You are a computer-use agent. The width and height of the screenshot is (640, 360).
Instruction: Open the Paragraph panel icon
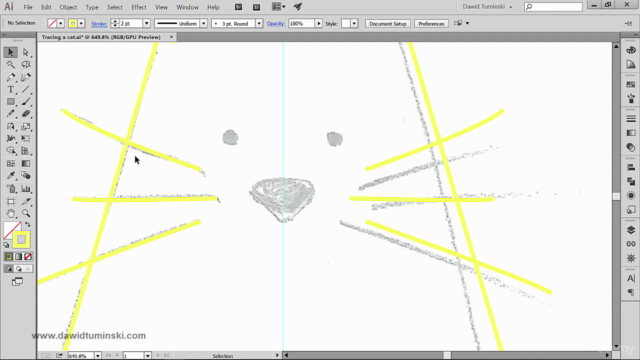[631, 292]
